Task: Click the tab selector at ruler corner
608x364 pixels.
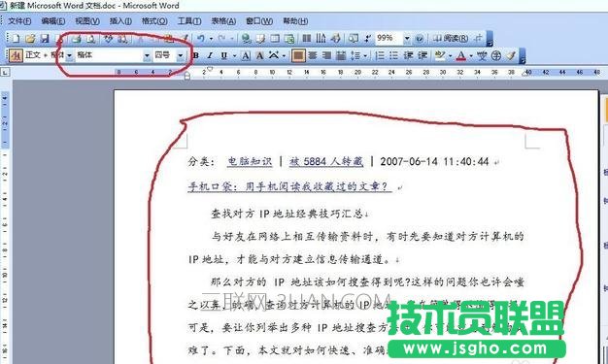Action: (5, 72)
